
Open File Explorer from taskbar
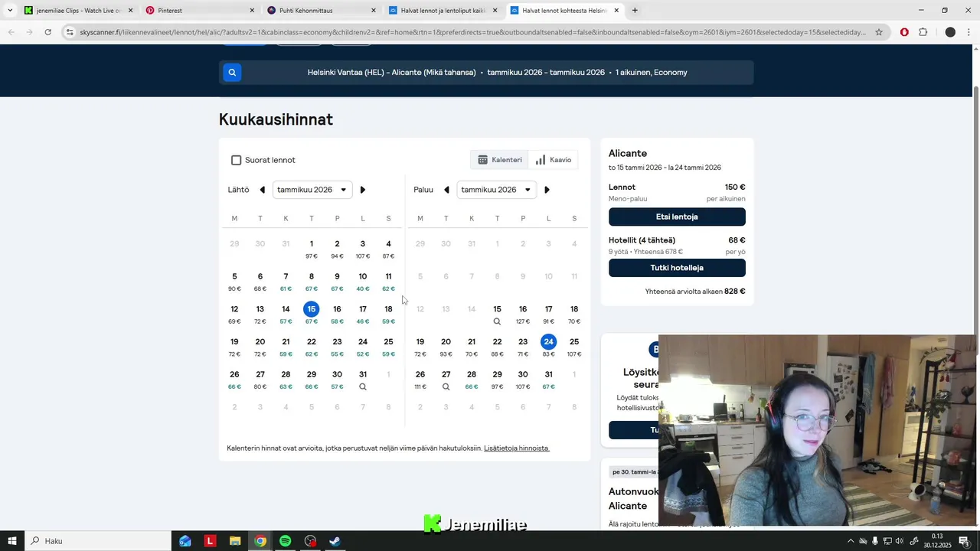point(235,541)
